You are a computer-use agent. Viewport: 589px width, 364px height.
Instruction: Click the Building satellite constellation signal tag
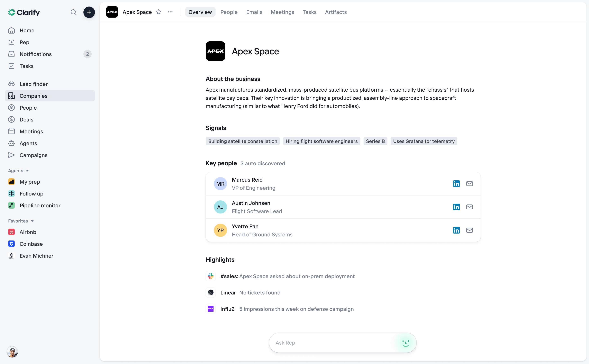coord(243,141)
